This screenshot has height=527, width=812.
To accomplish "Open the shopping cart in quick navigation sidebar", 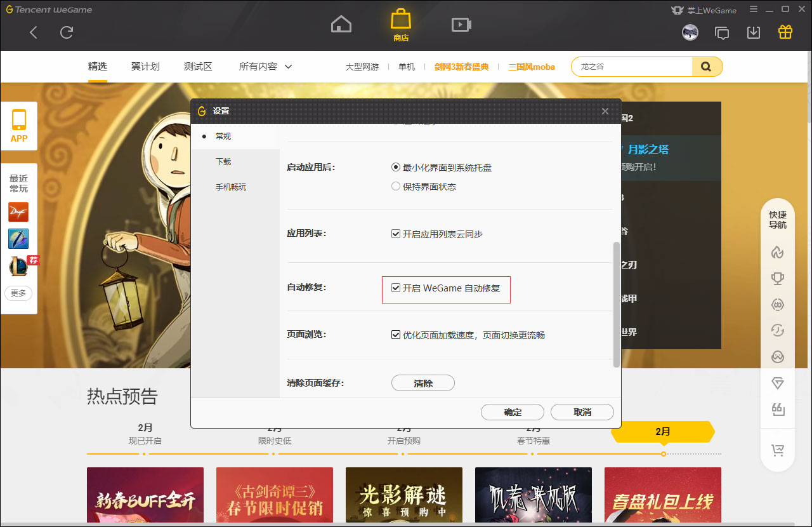I will pos(778,450).
